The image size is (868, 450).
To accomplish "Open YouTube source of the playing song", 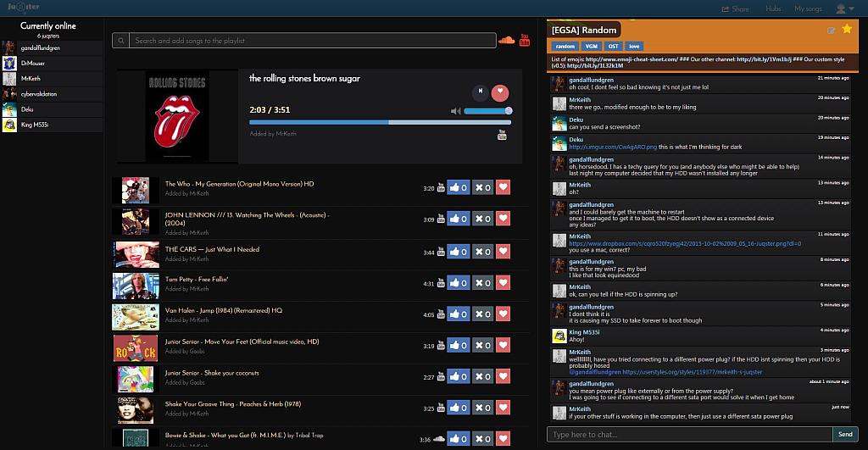I will (502, 135).
